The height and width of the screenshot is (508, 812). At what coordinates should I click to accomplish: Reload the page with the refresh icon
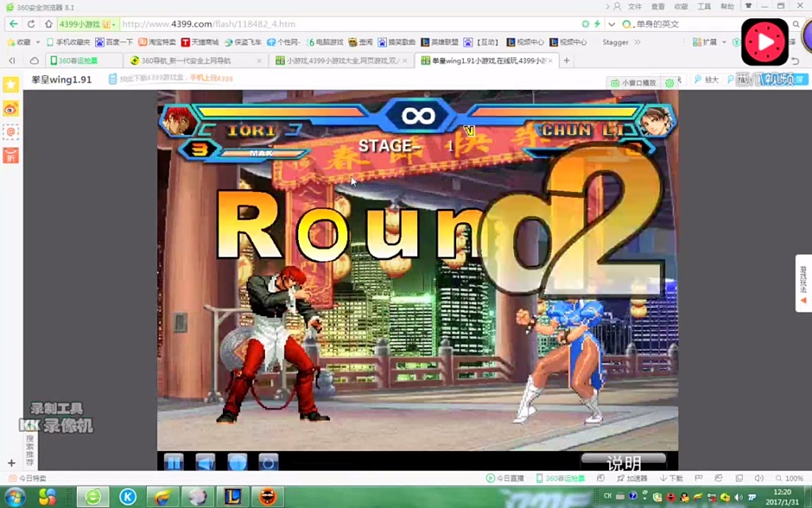(x=31, y=24)
